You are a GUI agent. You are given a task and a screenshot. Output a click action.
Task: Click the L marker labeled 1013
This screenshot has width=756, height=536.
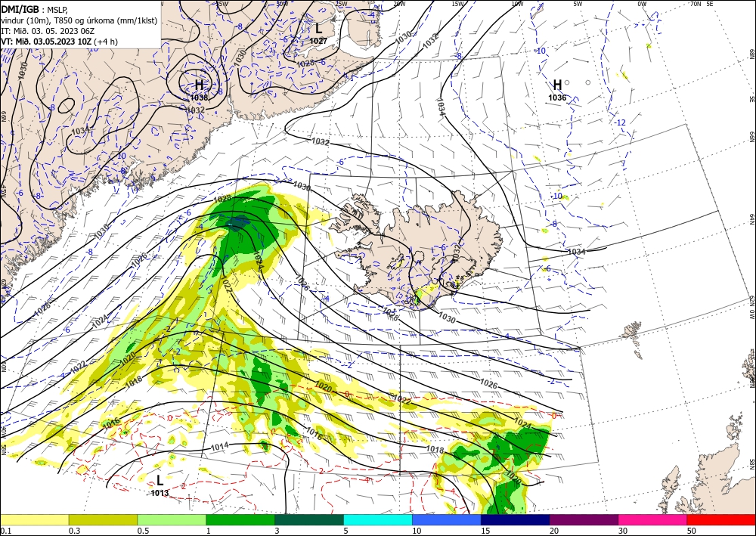click(160, 480)
